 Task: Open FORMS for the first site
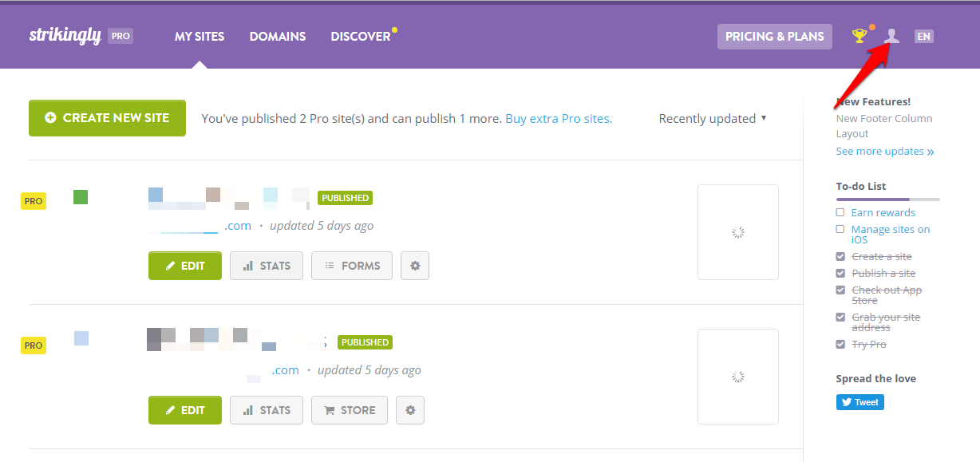click(352, 266)
